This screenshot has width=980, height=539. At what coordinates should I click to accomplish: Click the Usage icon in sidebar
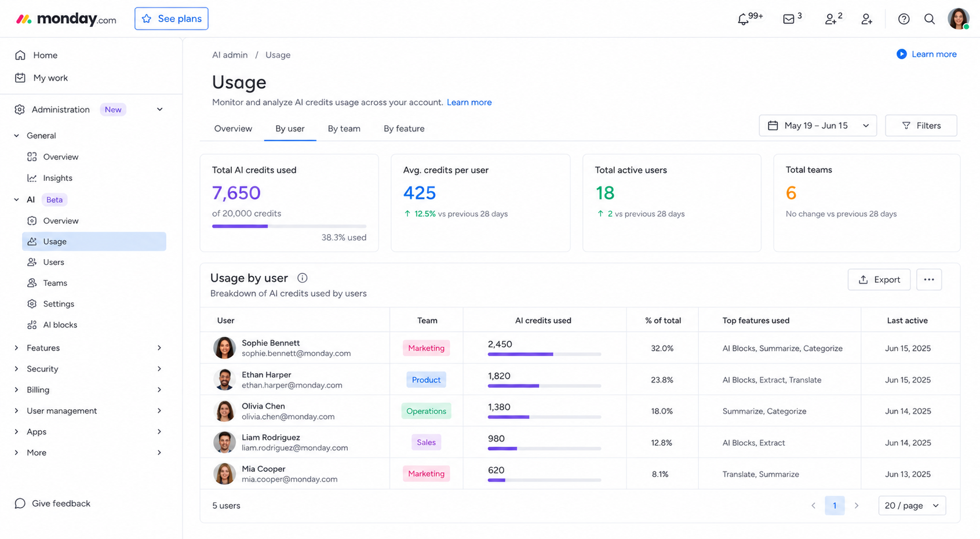coord(32,242)
